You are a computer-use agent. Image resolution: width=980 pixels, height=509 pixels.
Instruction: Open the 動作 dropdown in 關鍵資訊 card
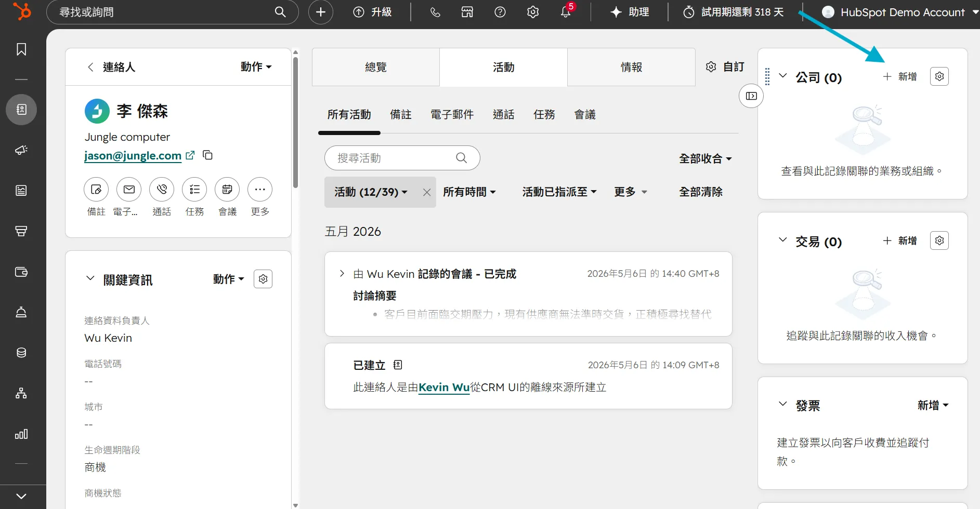point(229,279)
